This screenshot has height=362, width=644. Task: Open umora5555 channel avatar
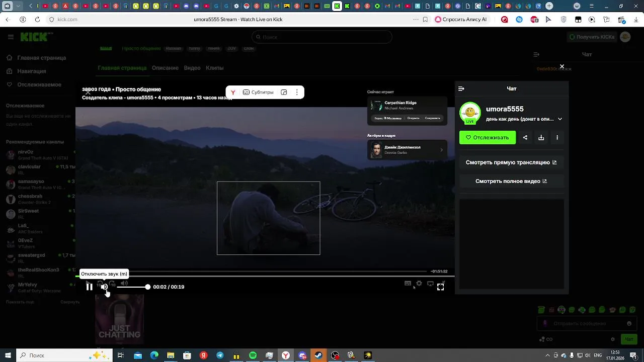(x=470, y=113)
